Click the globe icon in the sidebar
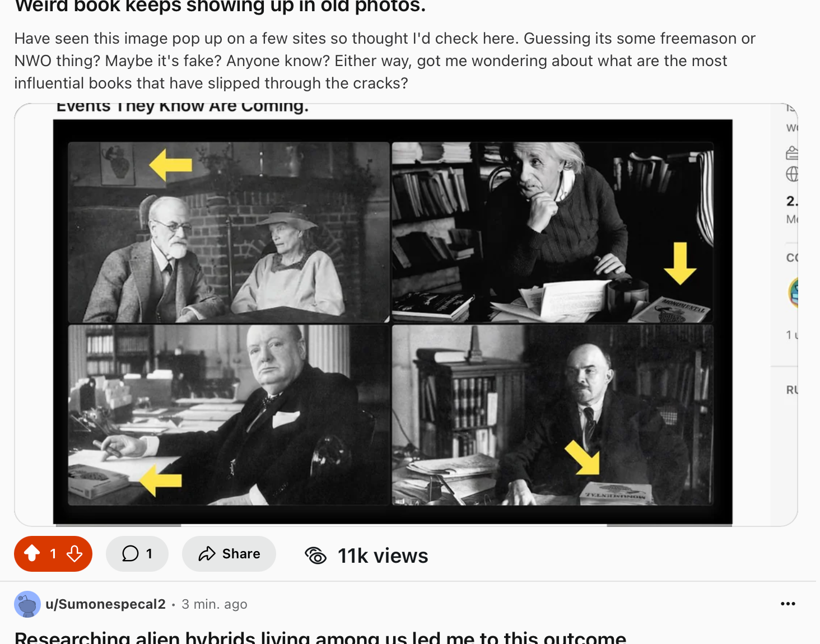Image resolution: width=820 pixels, height=644 pixels. click(x=792, y=174)
